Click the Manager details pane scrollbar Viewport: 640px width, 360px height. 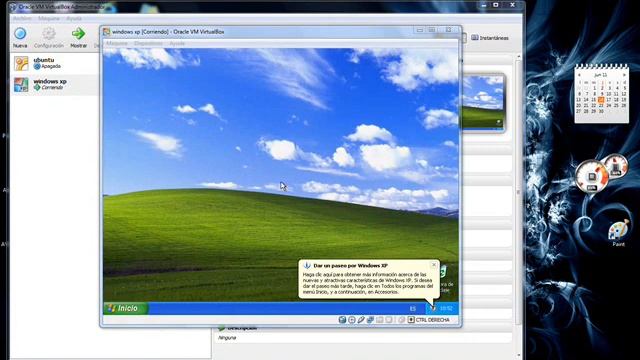click(x=519, y=192)
